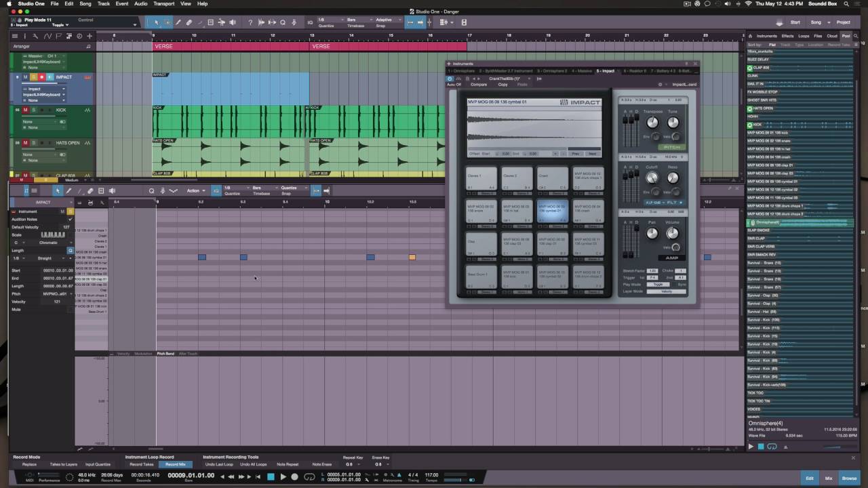The width and height of the screenshot is (868, 488).
Task: Open the Timebase Bars dropdown in main toolbar
Action: [359, 20]
